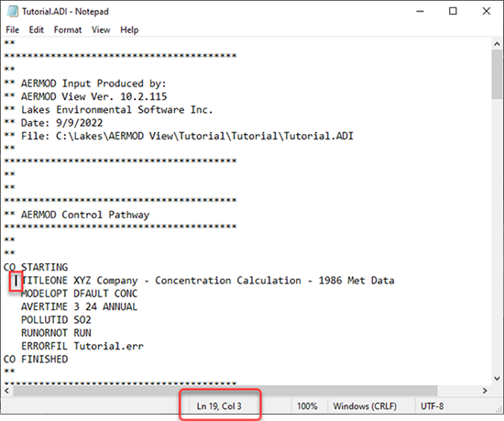Maximize the Notepad window
Screen dimensions: 504x421
click(453, 11)
